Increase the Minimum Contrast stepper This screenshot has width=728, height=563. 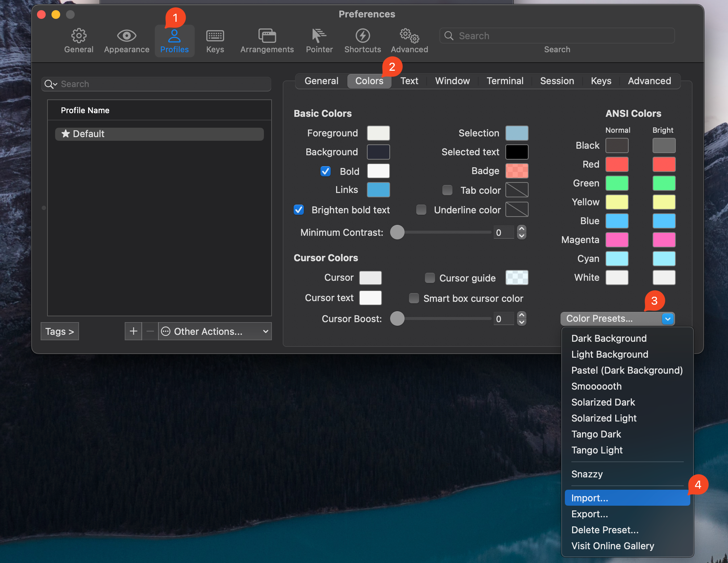521,229
